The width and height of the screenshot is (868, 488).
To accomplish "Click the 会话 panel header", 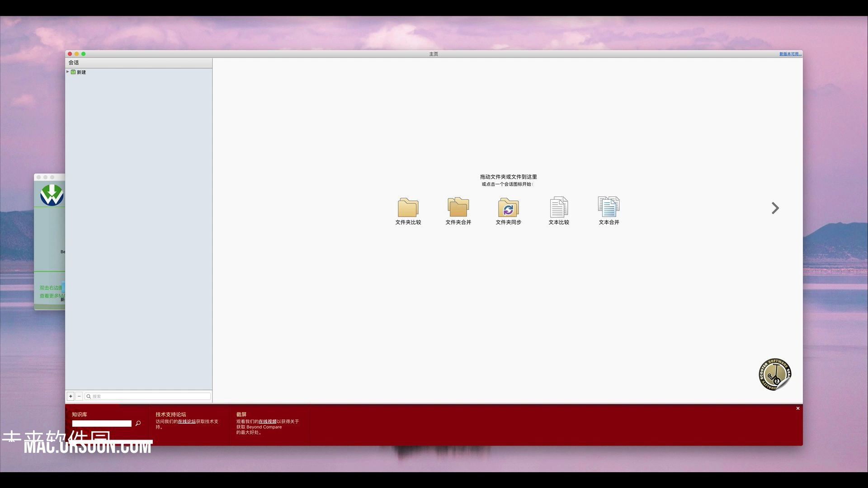I will [138, 63].
